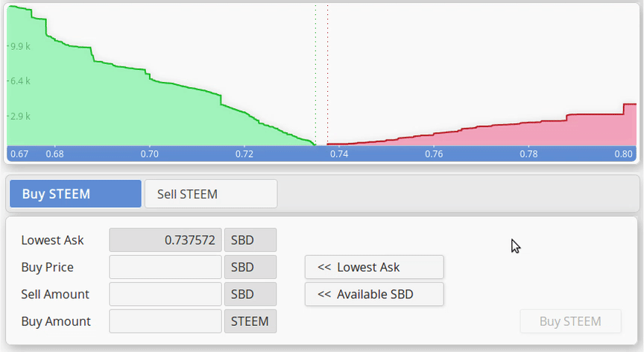The height and width of the screenshot is (352, 644).
Task: Click the '<< Available SBD' button
Action: click(374, 294)
